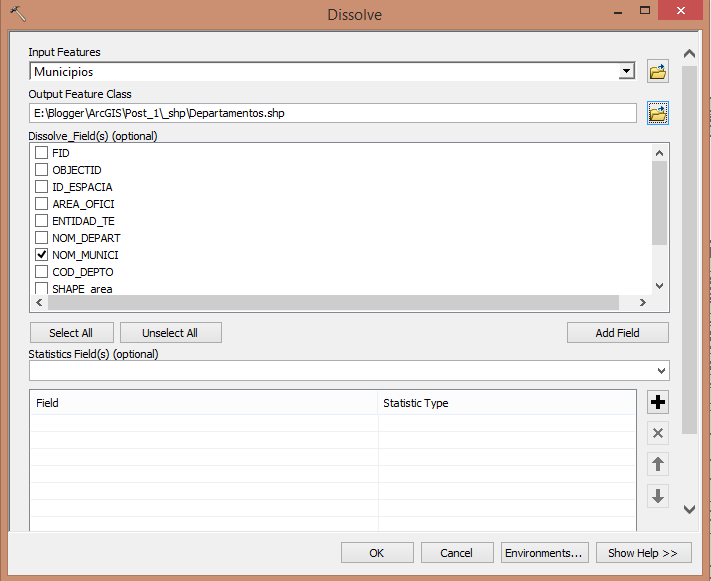
Task: Click the Output Feature Class path field
Action: point(332,113)
